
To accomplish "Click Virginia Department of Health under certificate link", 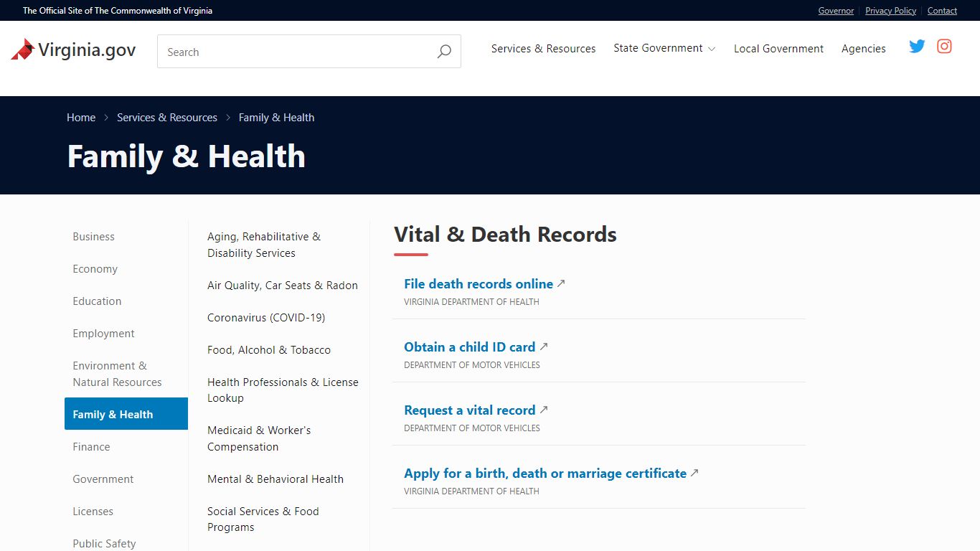I will (471, 491).
